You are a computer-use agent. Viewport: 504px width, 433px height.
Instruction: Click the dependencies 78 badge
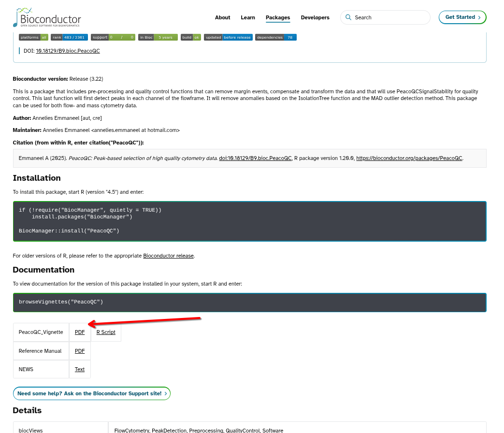[275, 37]
